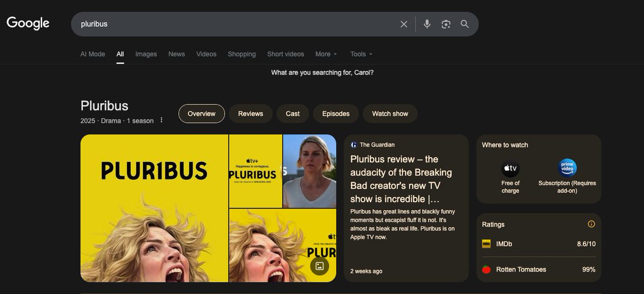Open the three-dot menu next to Pluribus subtitle
Screen dimensions: 644x294
pos(162,120)
